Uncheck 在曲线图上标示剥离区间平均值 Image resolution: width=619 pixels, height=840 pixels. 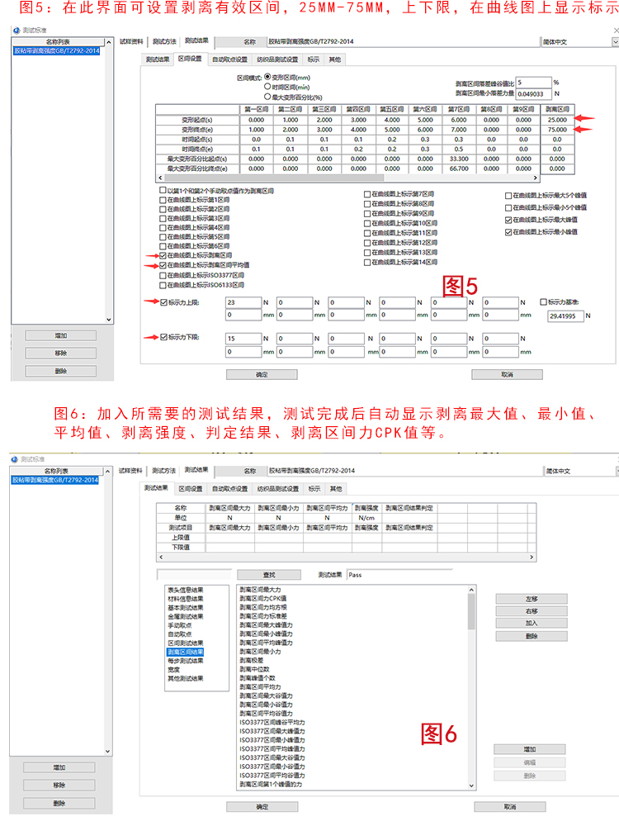163,265
